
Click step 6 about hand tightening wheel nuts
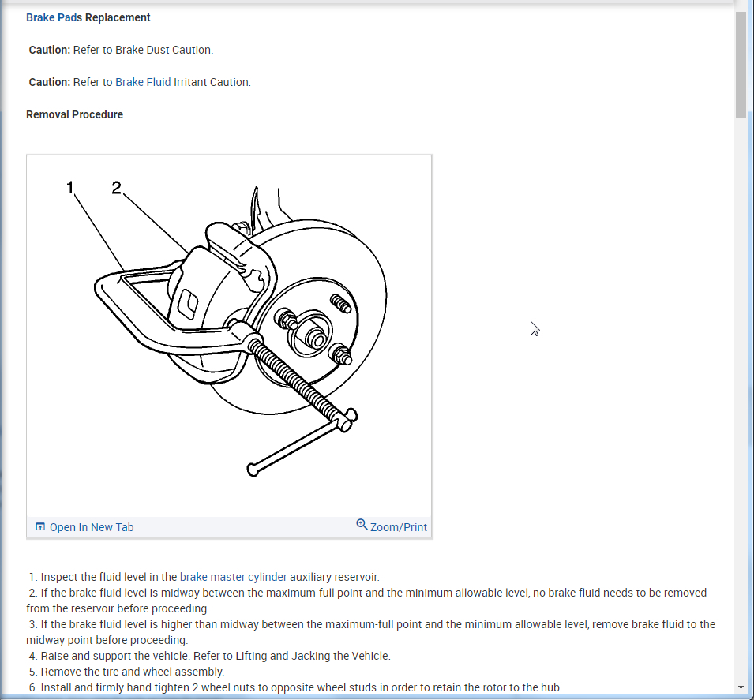coord(295,687)
